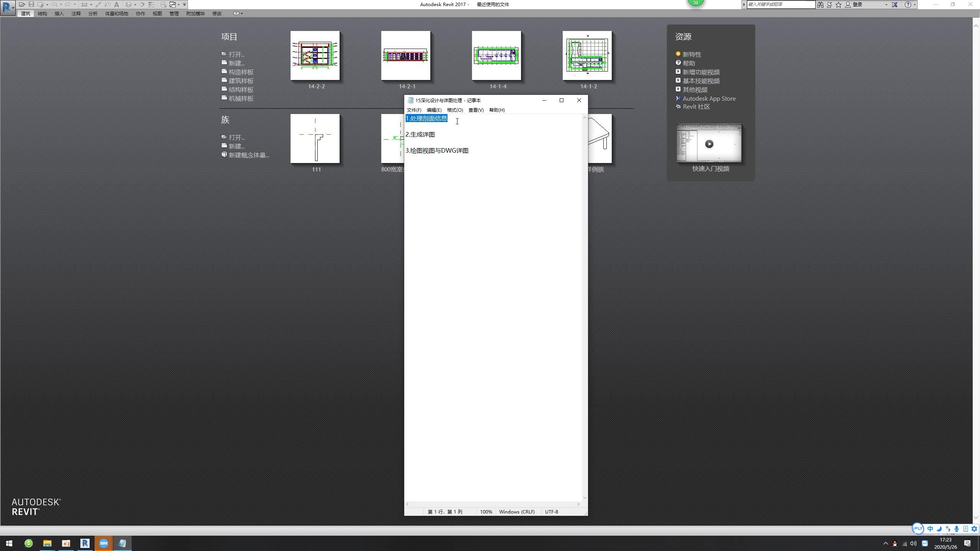Open the default 3D view icon
Viewport: 980px width, 551px height.
[x=129, y=5]
